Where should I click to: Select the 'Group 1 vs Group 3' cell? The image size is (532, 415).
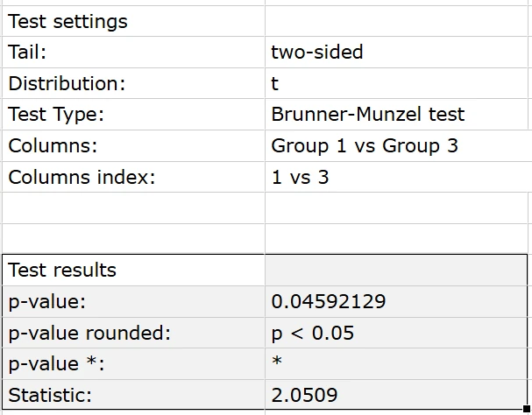pos(396,145)
